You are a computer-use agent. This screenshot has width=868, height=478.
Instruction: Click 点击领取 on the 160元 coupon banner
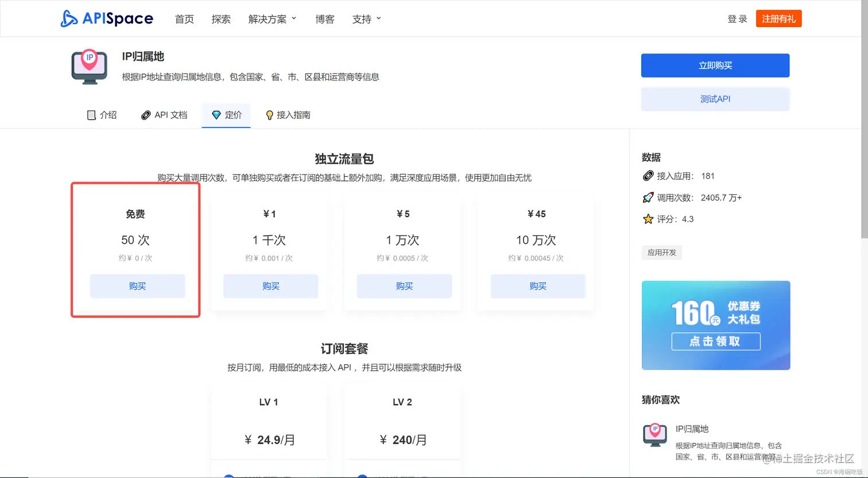tap(715, 341)
